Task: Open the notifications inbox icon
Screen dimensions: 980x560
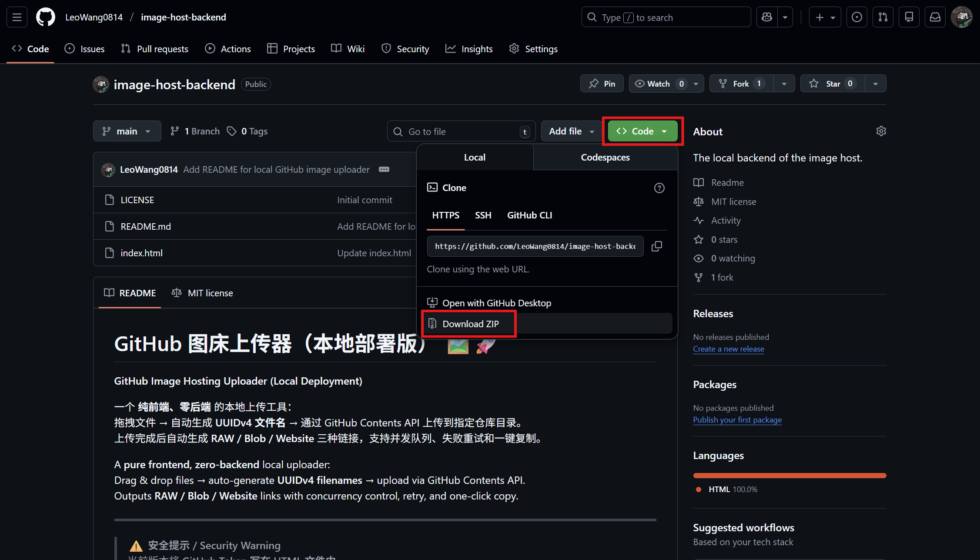Action: 935,17
